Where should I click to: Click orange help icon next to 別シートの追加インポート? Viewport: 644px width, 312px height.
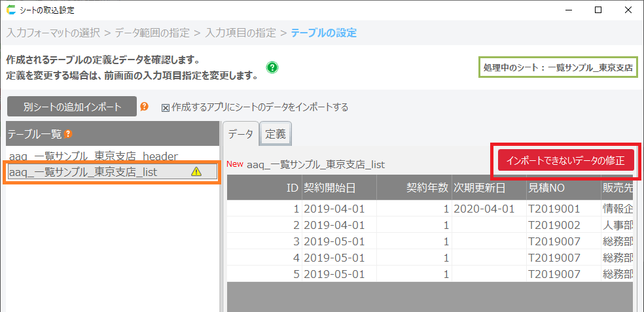point(145,106)
